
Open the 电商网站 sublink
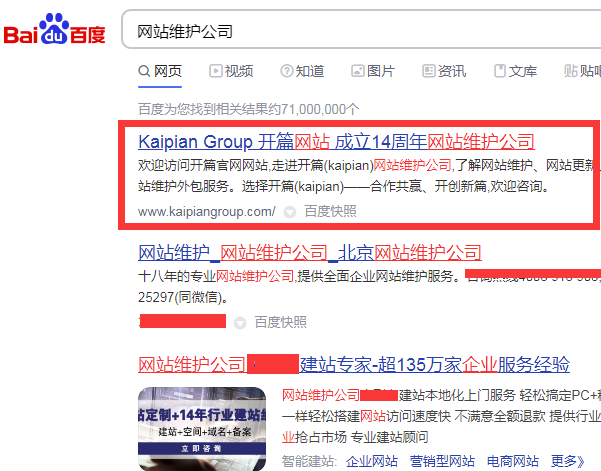tap(512, 461)
